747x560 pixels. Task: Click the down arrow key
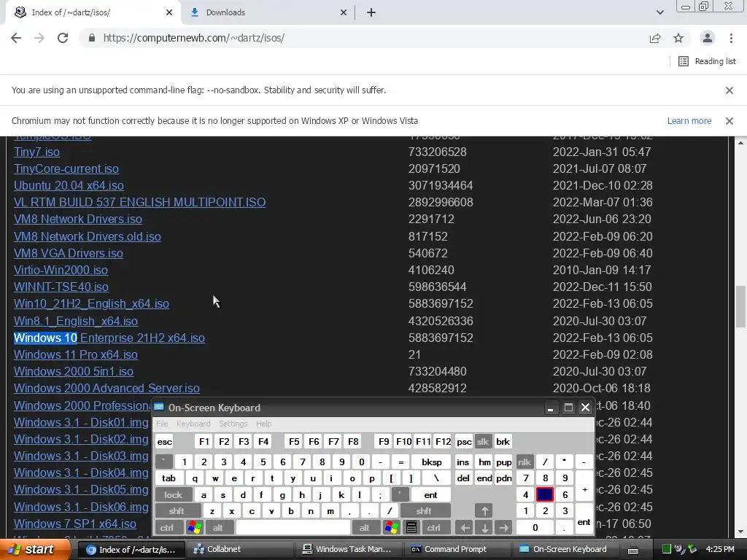click(x=484, y=528)
